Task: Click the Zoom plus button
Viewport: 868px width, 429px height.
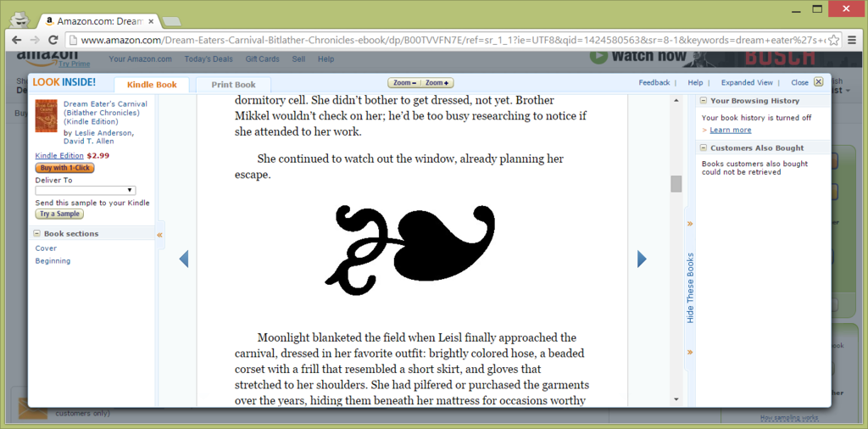Action: point(437,83)
